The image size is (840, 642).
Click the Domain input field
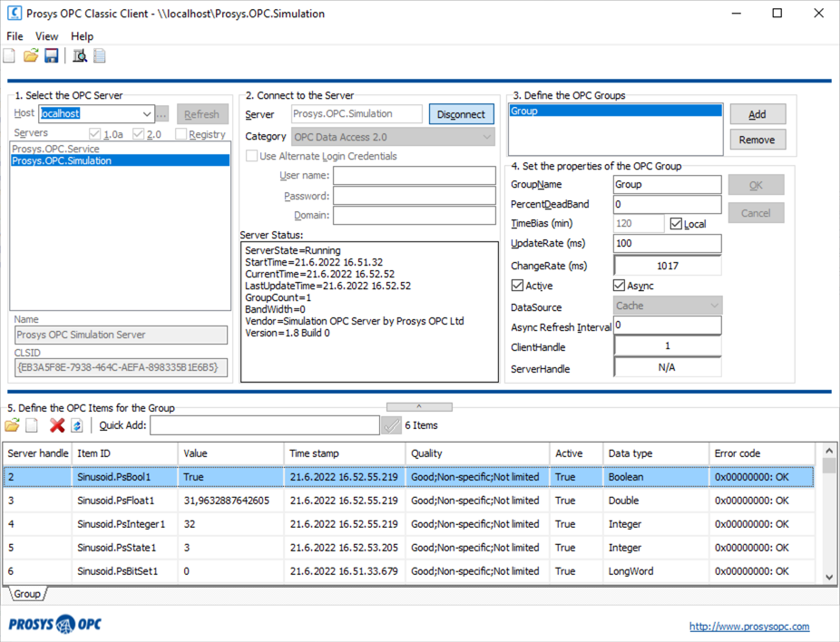coord(415,215)
